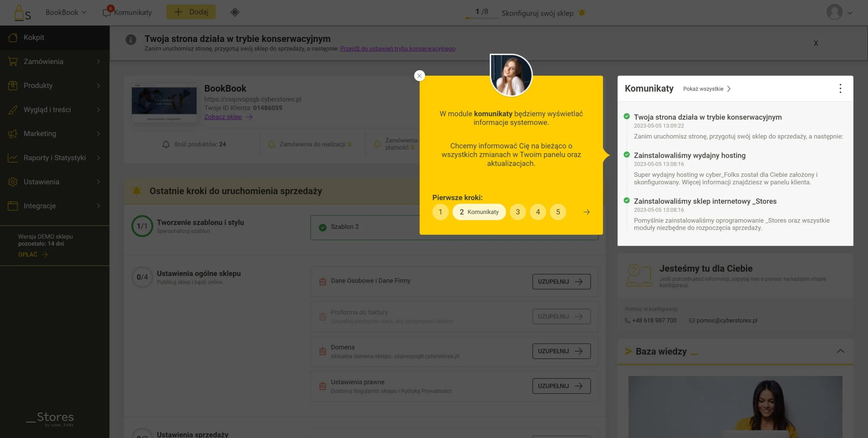The image size is (868, 438).
Task: Expand the Integracje submenu chevron
Action: (98, 206)
